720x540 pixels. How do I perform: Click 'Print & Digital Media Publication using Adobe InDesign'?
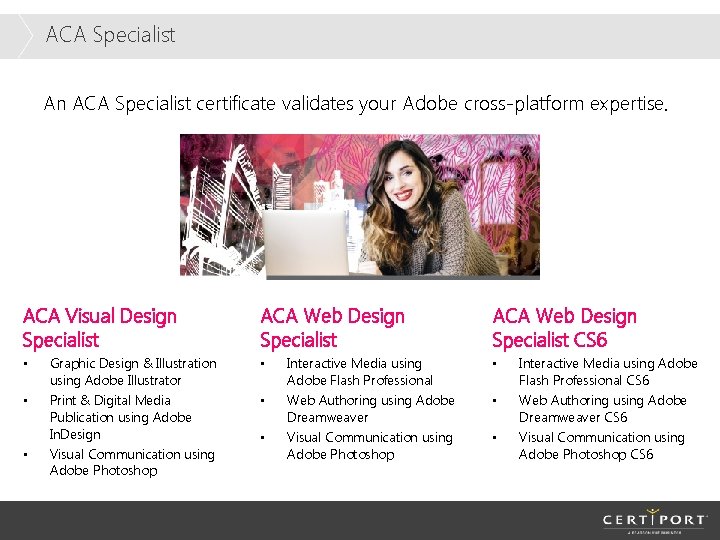[x=120, y=417]
